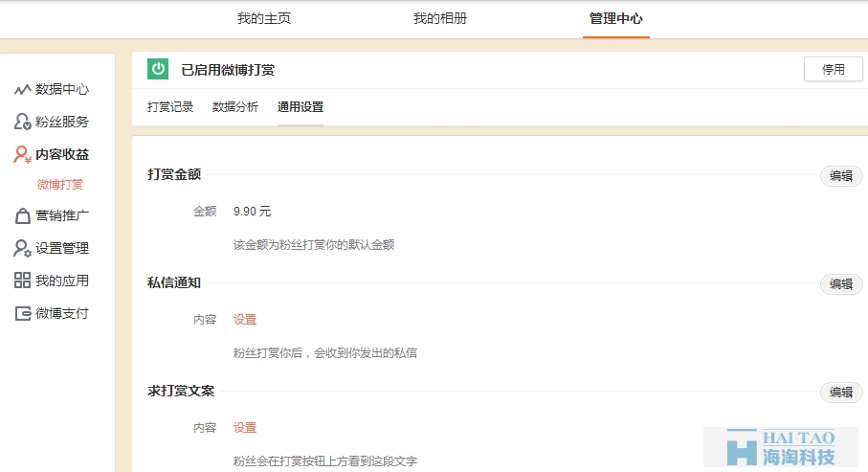The height and width of the screenshot is (472, 868).
Task: Click the 私信通知 section heading
Action: click(174, 282)
